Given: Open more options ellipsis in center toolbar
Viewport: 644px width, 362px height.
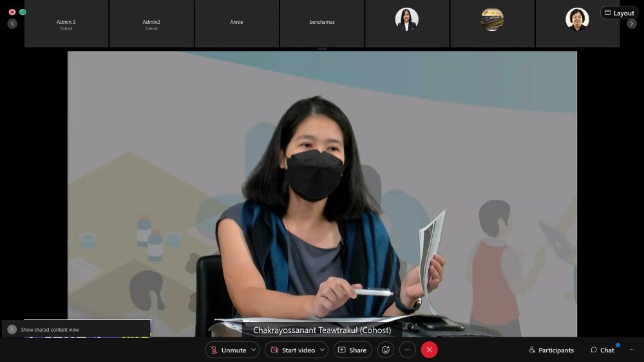Looking at the screenshot, I should [408, 350].
